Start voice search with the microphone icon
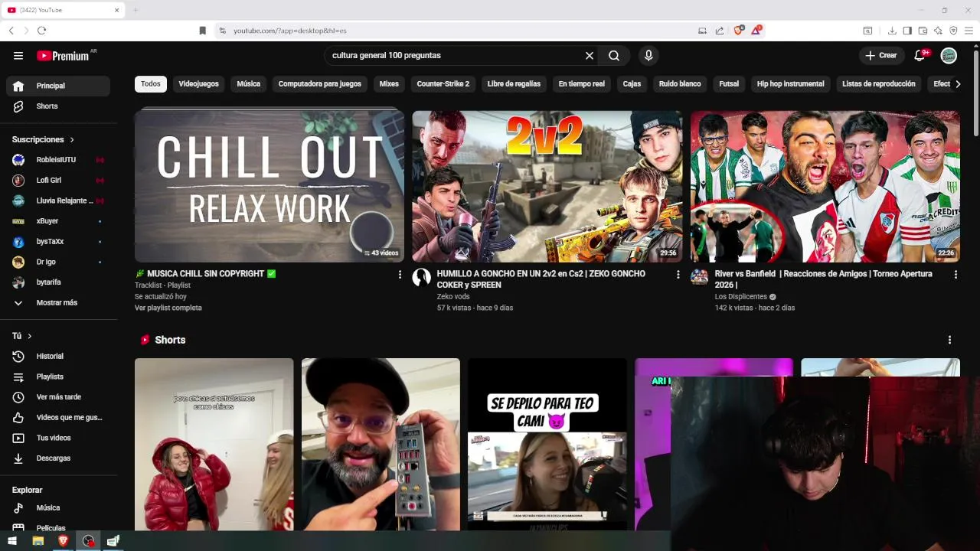980x551 pixels. pos(648,56)
